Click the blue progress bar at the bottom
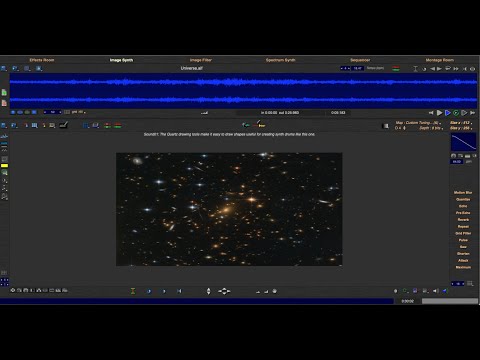Image resolution: width=480 pixels, height=360 pixels. pyautogui.click(x=197, y=301)
